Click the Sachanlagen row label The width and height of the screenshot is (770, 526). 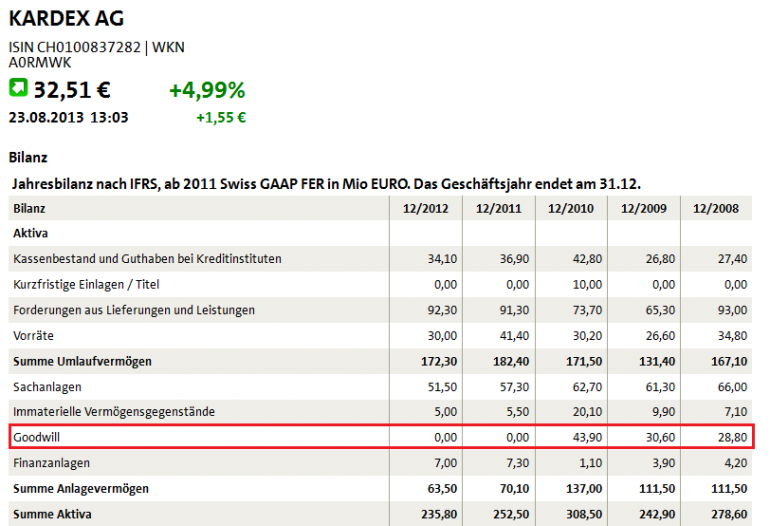(47, 387)
